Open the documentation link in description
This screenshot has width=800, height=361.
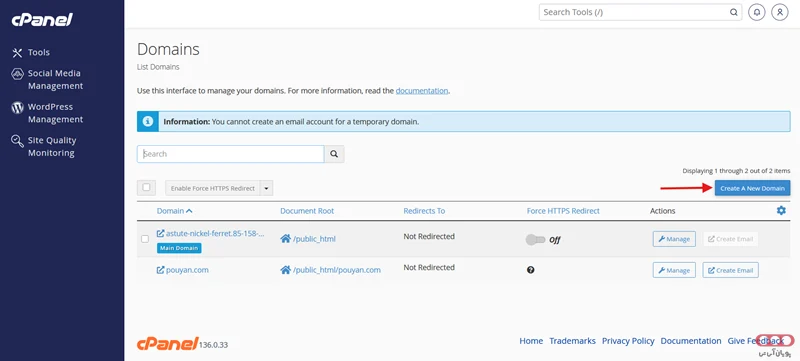421,91
